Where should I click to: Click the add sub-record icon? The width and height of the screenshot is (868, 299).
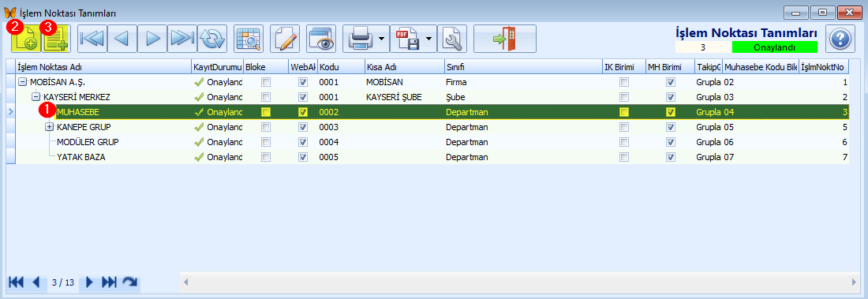coord(55,38)
